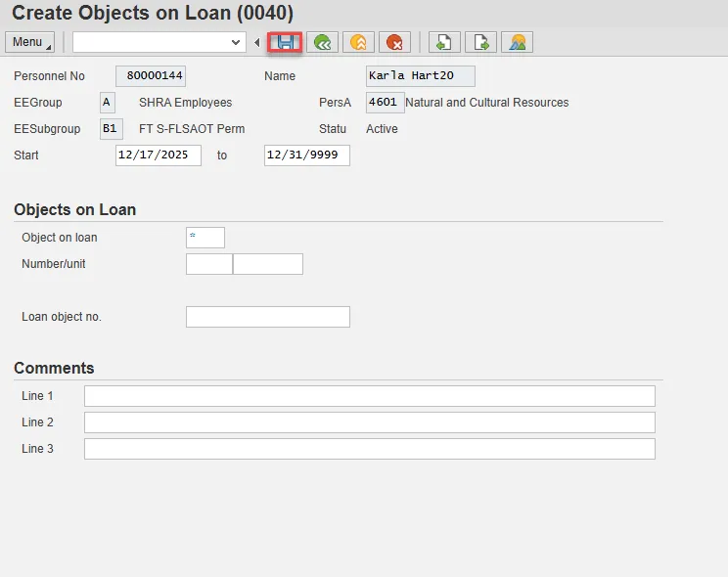Screen dimensions: 728x577
Task: Click end date field 12/31/9999
Action: 307,155
